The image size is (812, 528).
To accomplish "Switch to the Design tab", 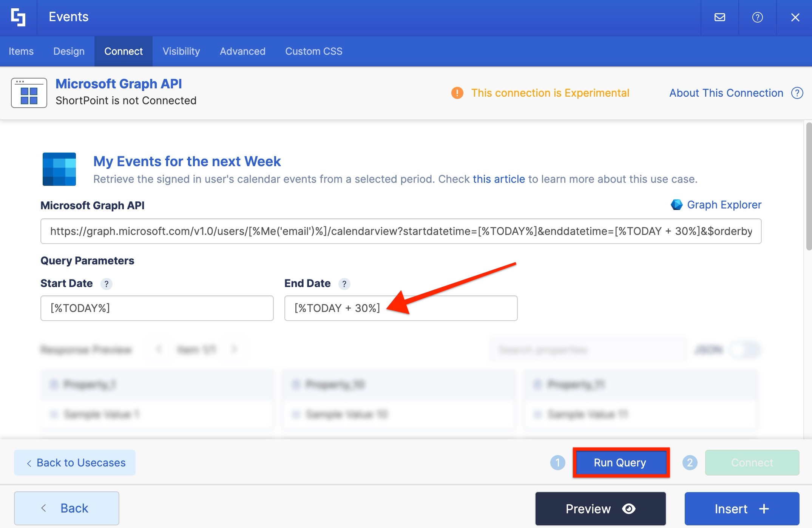I will 69,51.
